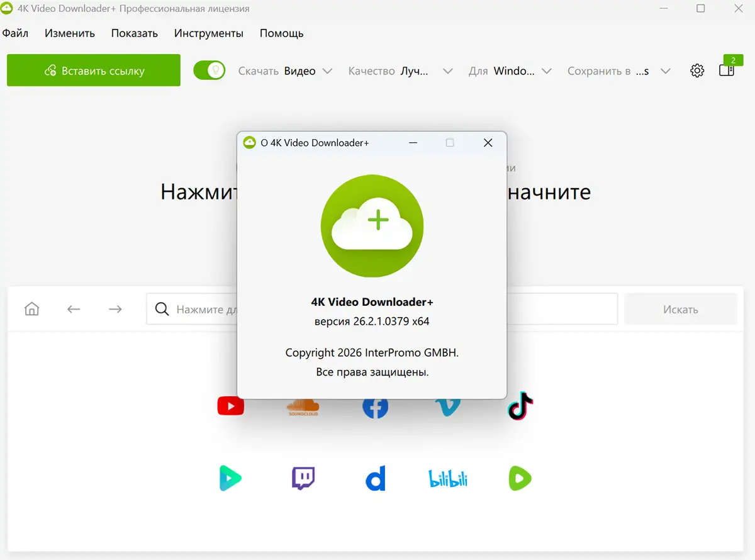Open the SoundCloud site icon
Viewport: 755px width, 560px height.
pos(303,408)
